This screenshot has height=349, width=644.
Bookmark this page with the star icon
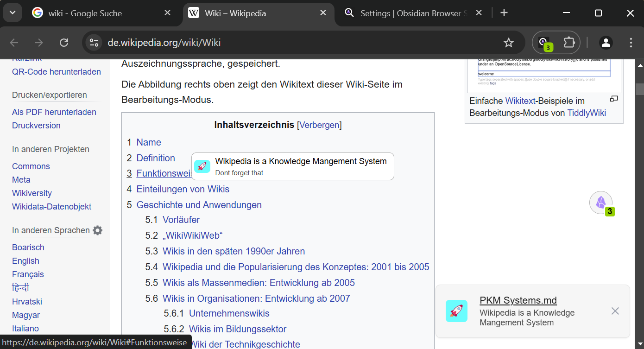pos(509,43)
